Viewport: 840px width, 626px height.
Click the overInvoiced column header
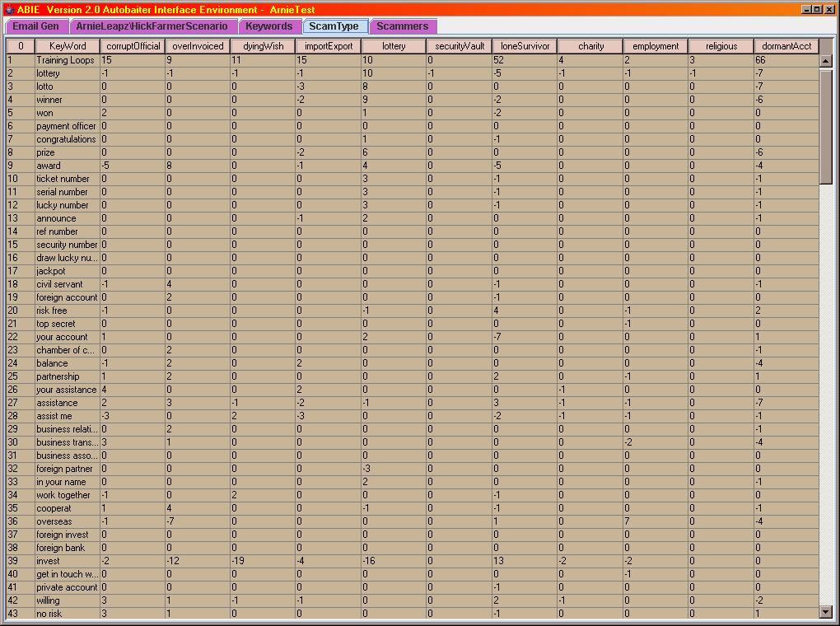(x=198, y=46)
